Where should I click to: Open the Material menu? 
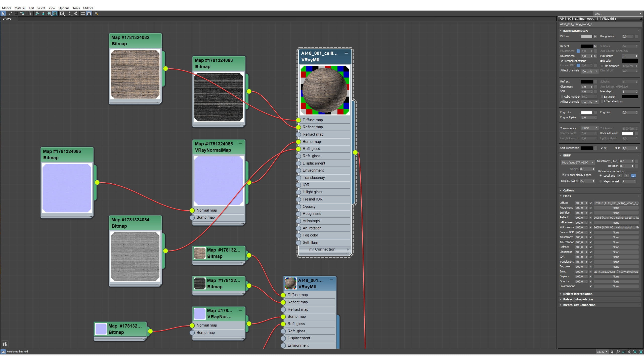click(20, 8)
